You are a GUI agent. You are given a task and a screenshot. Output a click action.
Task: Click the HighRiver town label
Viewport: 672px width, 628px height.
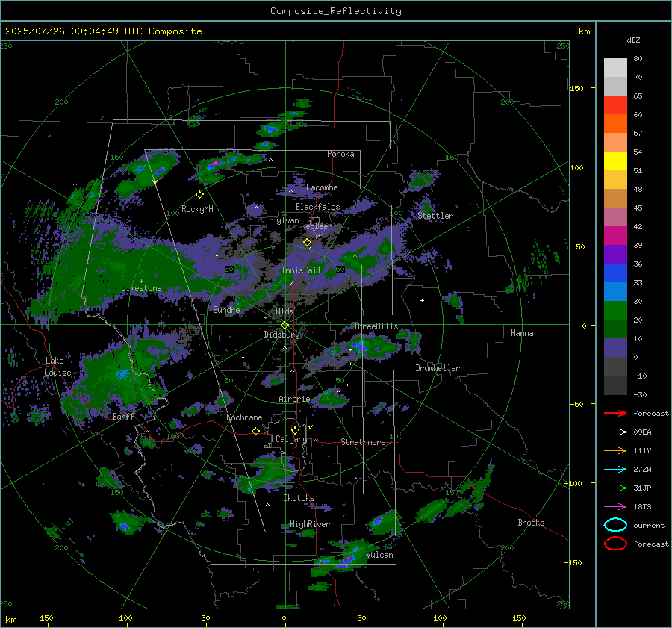310,524
